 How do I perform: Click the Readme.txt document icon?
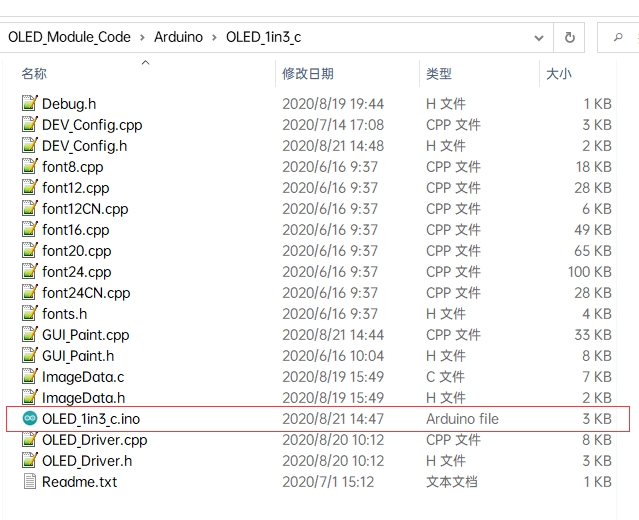tap(30, 482)
